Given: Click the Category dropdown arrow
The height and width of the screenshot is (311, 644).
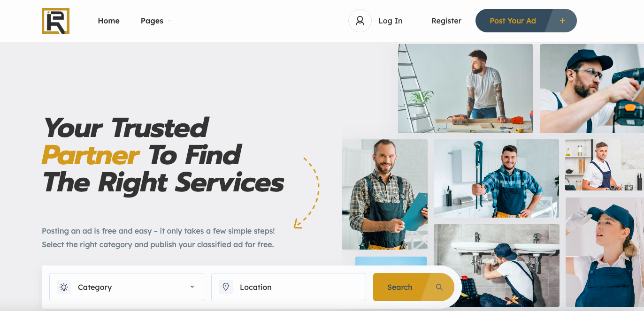Looking at the screenshot, I should [x=192, y=287].
